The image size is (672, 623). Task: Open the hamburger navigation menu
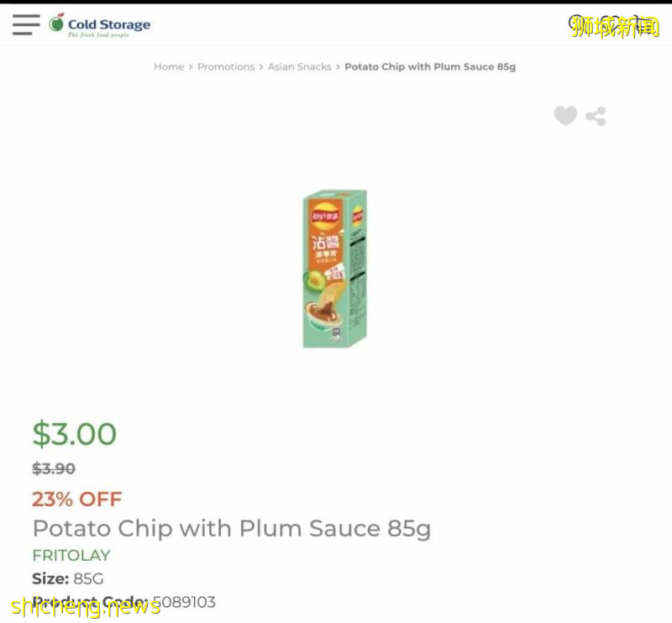click(x=26, y=24)
